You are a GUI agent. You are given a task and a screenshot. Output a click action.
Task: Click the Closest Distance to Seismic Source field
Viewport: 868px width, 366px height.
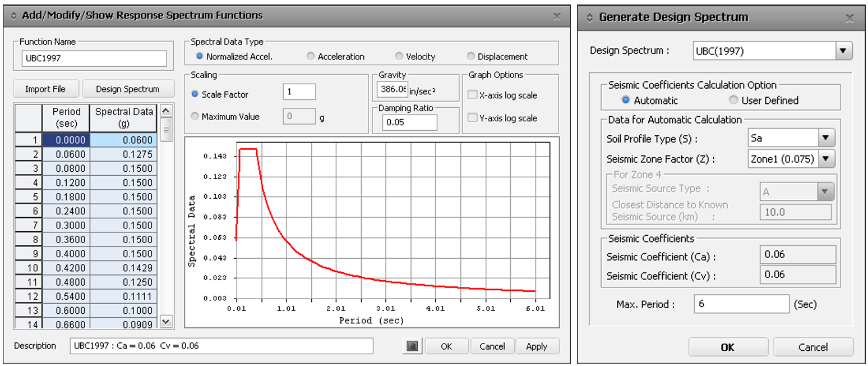(796, 212)
